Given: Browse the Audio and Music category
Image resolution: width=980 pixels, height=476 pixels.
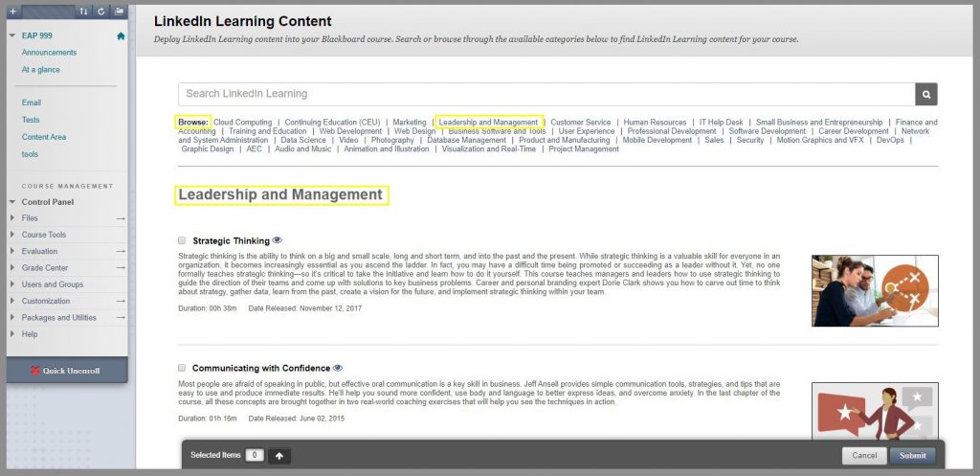Looking at the screenshot, I should pos(303,148).
